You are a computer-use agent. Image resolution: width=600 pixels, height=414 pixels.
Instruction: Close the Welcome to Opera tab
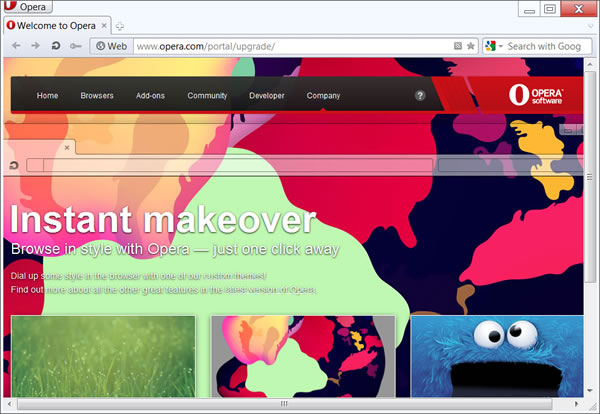[x=104, y=25]
